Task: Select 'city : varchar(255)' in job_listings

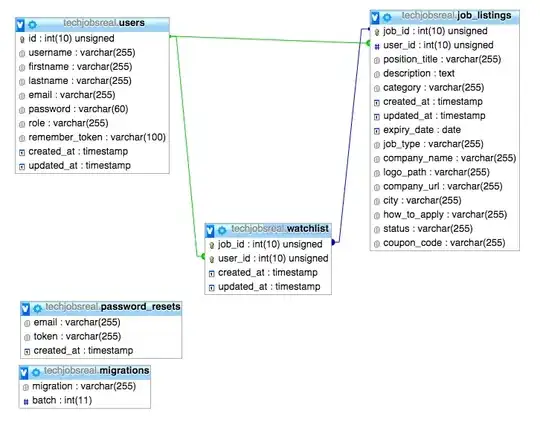Action: pyautogui.click(x=445, y=200)
